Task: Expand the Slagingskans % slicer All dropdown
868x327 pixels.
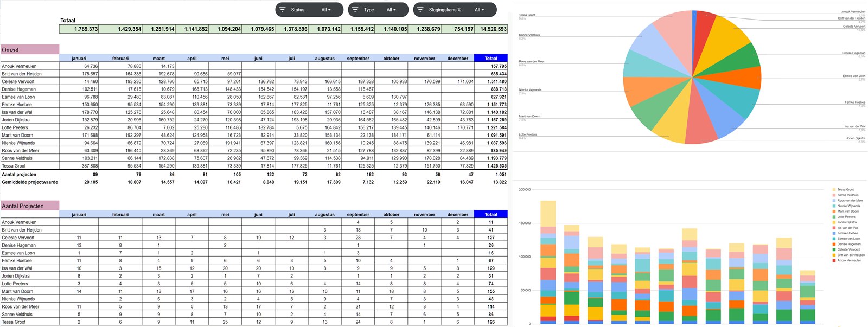Action: point(479,10)
